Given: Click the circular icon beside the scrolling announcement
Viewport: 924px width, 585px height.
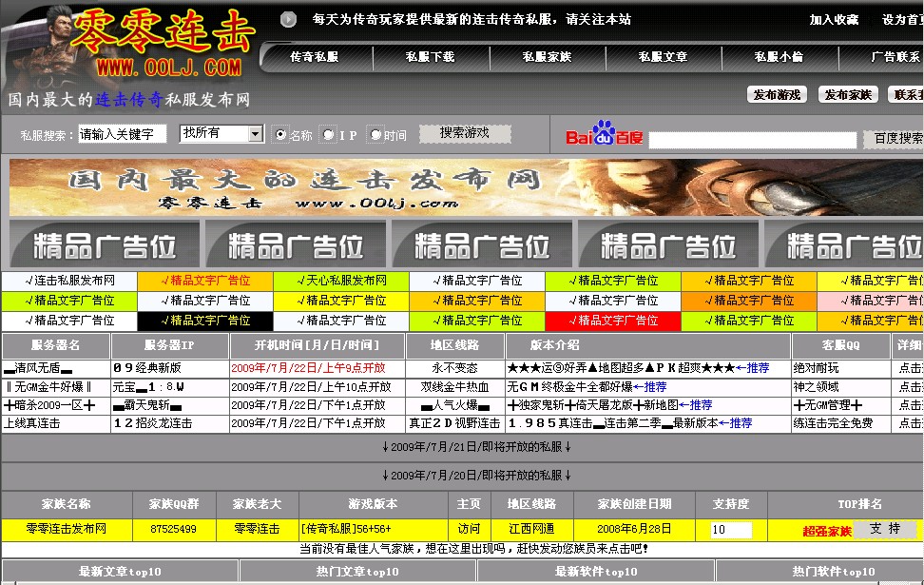Looking at the screenshot, I should tap(286, 19).
